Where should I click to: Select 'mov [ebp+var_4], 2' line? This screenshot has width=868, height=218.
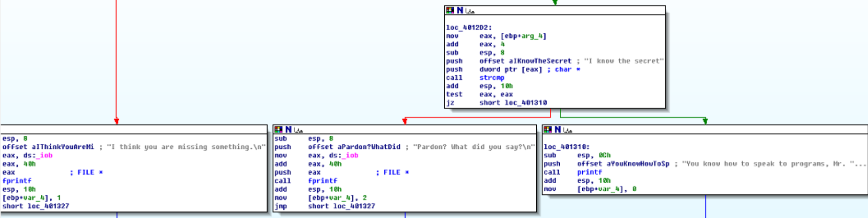[321, 198]
